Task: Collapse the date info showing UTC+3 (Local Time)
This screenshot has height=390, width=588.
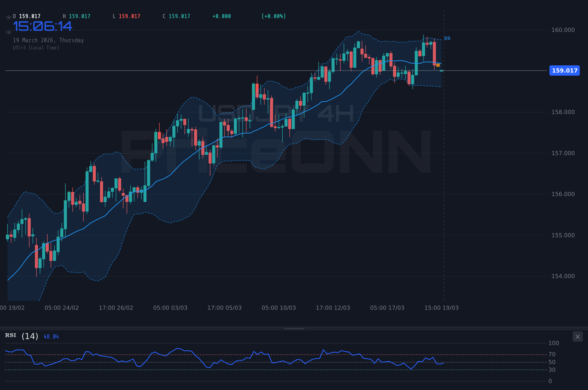Action: [x=36, y=48]
